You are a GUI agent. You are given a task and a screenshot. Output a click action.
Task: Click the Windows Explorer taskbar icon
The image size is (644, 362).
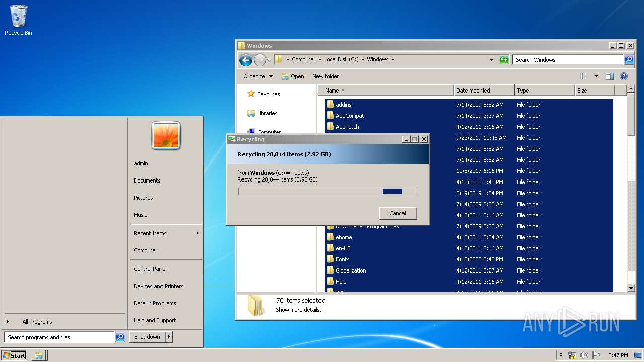point(39,355)
